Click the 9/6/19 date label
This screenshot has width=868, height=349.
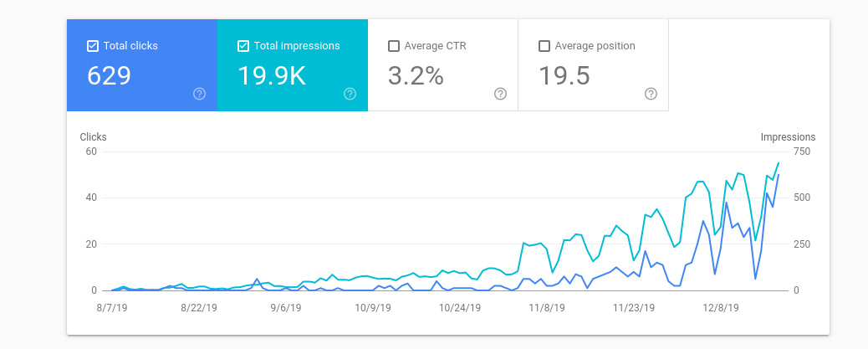(x=286, y=307)
